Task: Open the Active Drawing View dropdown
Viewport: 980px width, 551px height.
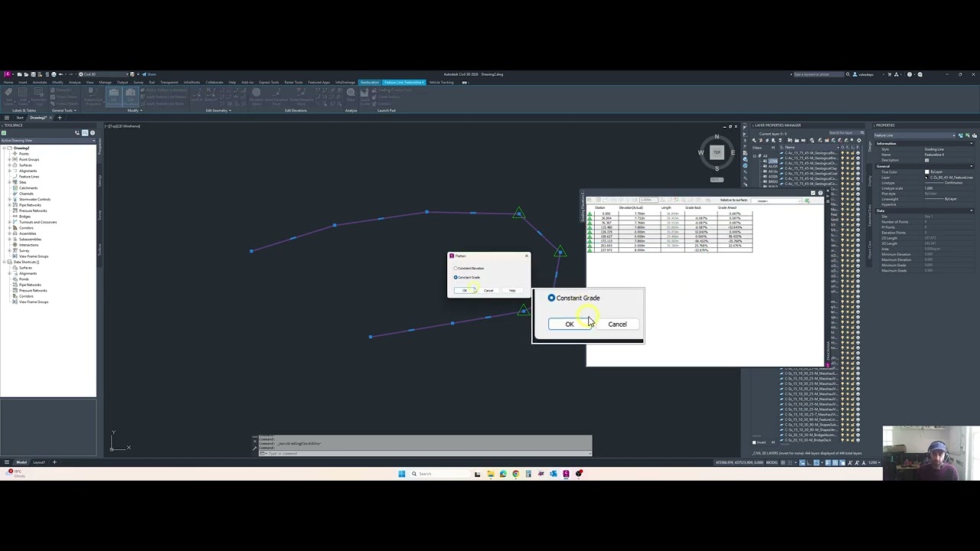Action: coord(48,140)
